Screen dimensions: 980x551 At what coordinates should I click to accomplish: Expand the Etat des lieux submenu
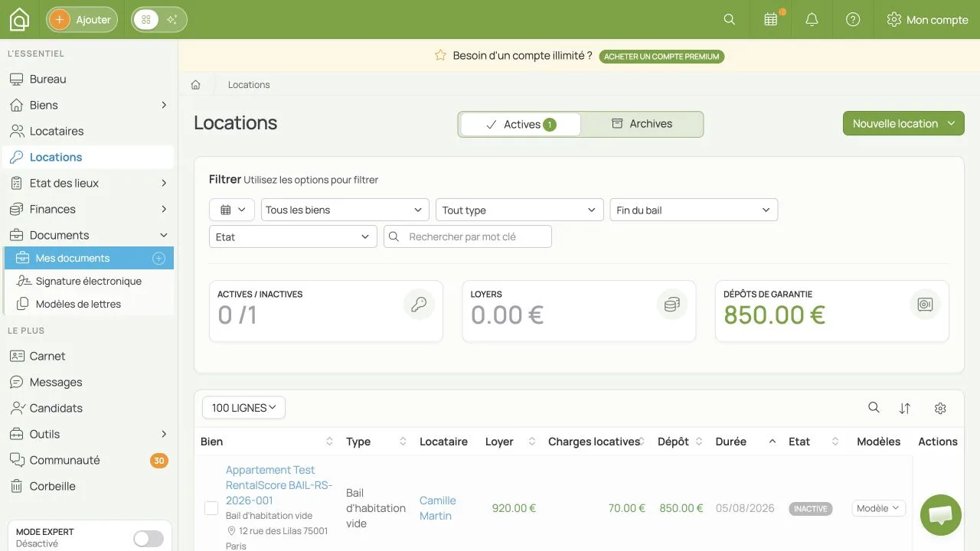click(x=164, y=184)
